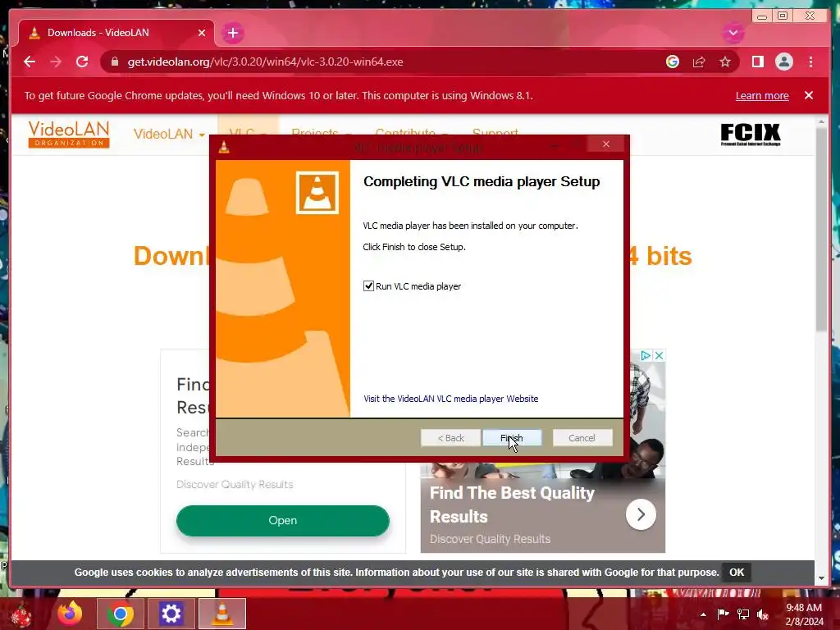The height and width of the screenshot is (630, 840).
Task: Show hidden tray icons arrow
Action: point(703,614)
